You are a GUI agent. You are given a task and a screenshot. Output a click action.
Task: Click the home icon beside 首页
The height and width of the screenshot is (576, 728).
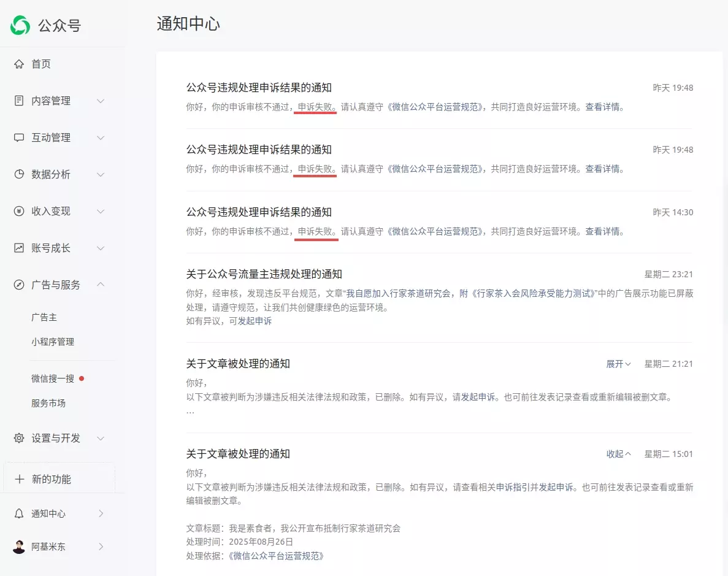coord(19,64)
